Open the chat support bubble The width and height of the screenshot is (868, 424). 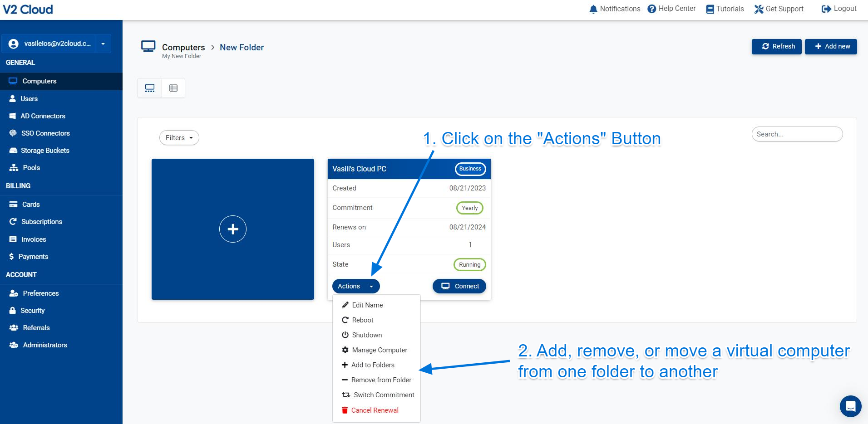point(851,406)
